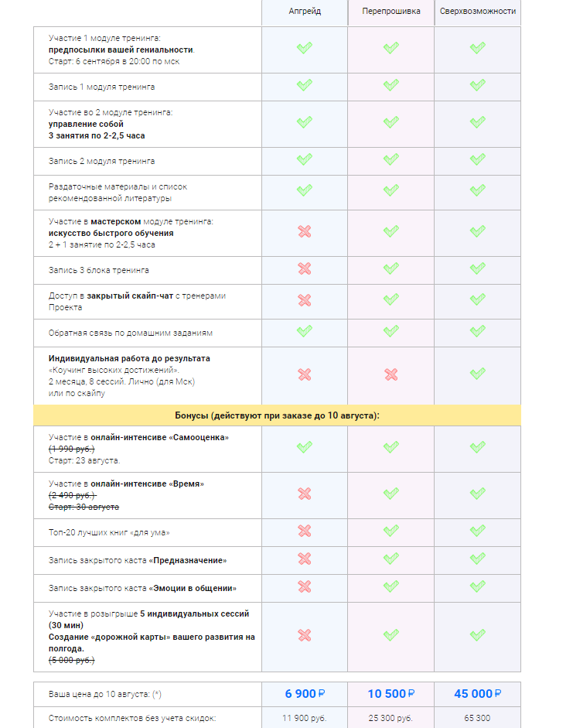Click the 45 000 ₽ price
Viewport: 573px width, 728px height.
(x=478, y=694)
